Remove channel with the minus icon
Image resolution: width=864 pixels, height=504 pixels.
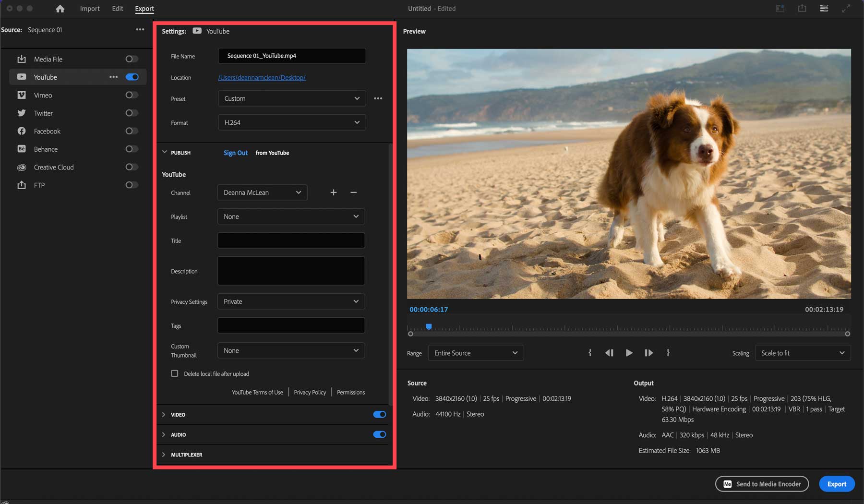354,192
